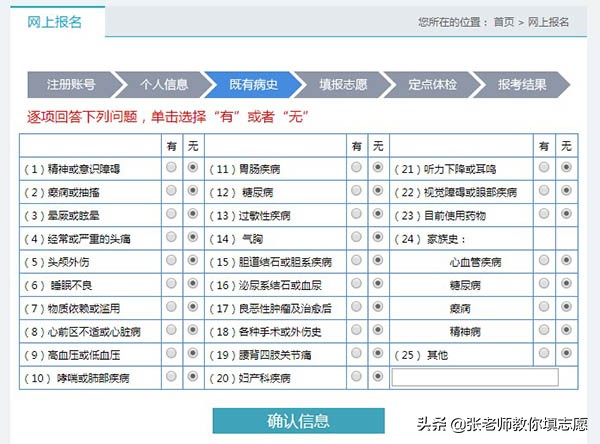Select the 填报志愿 step
Screen dimensions: 600x444
[x=343, y=85]
